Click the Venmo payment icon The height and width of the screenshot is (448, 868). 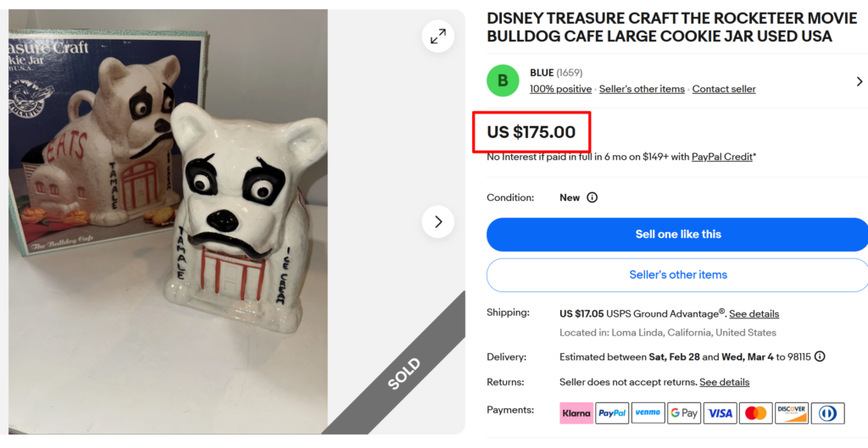point(648,413)
